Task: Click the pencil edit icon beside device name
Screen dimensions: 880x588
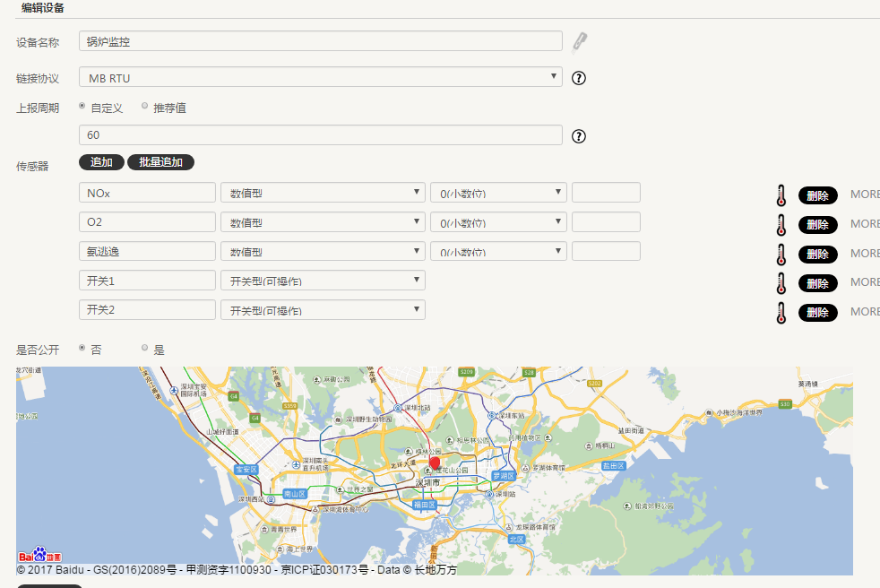Action: [x=580, y=41]
